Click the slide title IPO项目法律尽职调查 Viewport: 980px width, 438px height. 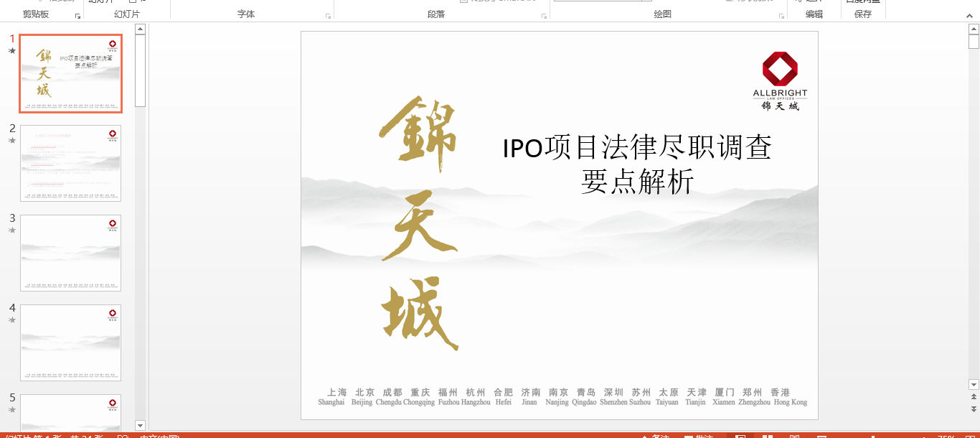pos(637,148)
